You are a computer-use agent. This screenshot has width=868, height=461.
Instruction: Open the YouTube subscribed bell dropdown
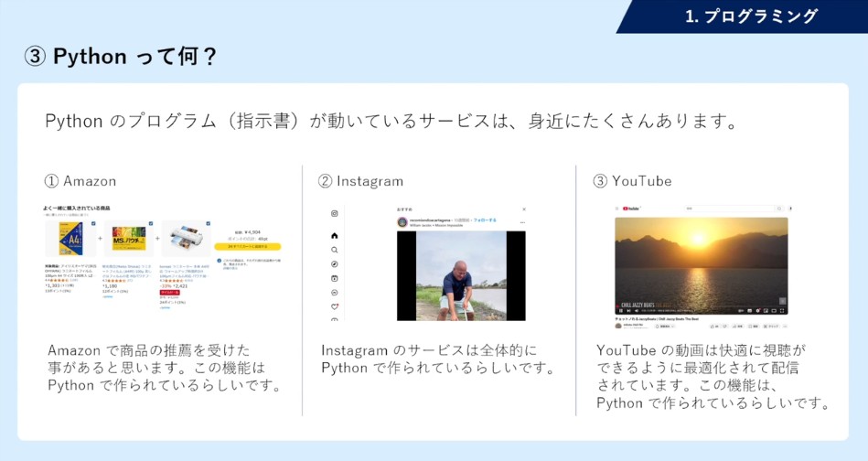pyautogui.click(x=665, y=327)
